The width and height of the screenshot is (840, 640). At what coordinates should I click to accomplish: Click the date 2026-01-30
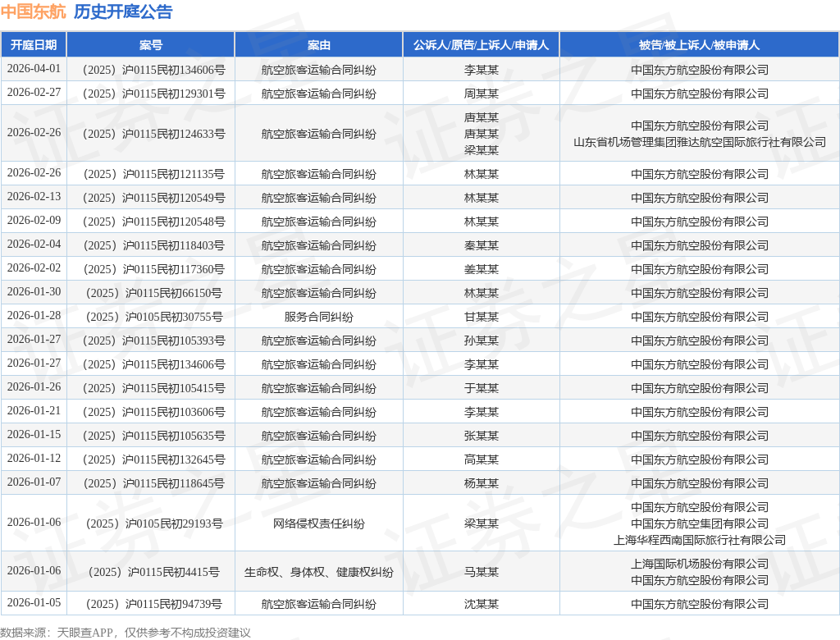[x=34, y=291]
